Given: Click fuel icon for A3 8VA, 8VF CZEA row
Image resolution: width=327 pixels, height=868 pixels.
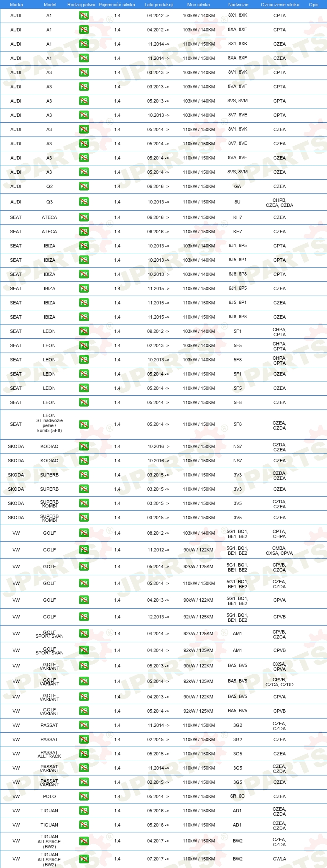Looking at the screenshot, I should point(84,158).
